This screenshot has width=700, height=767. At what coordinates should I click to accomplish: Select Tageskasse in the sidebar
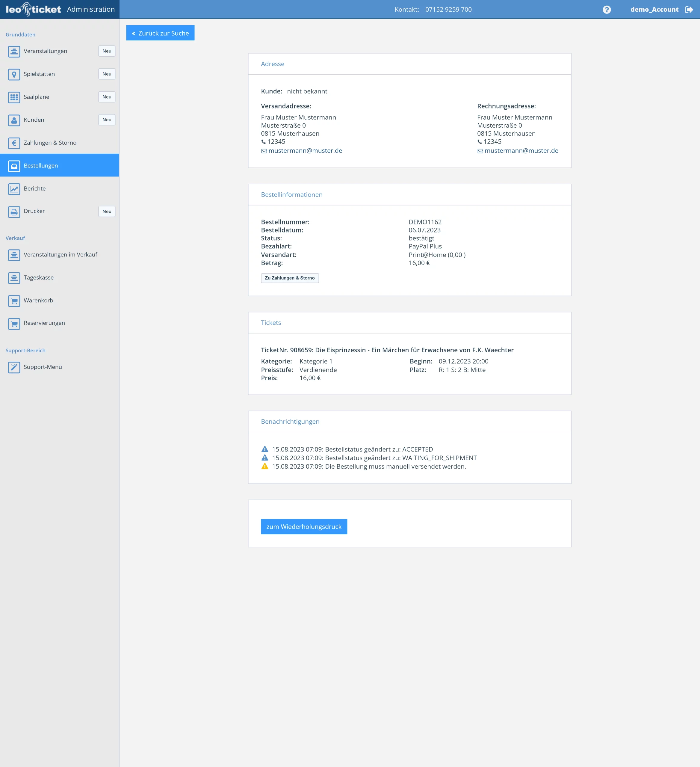coord(38,278)
